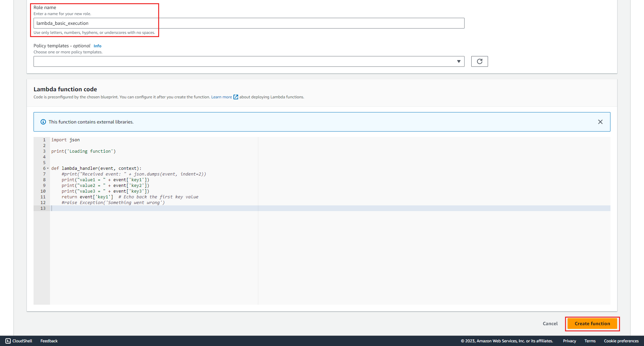This screenshot has height=346, width=644.
Task: Click the Role name input field
Action: coord(248,23)
